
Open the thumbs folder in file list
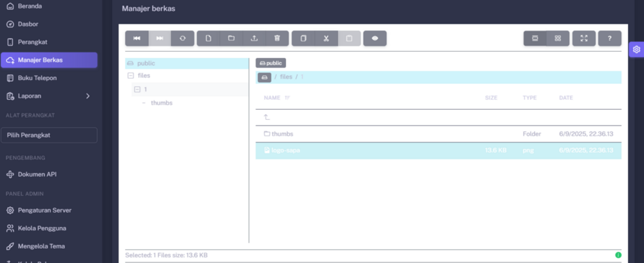282,134
